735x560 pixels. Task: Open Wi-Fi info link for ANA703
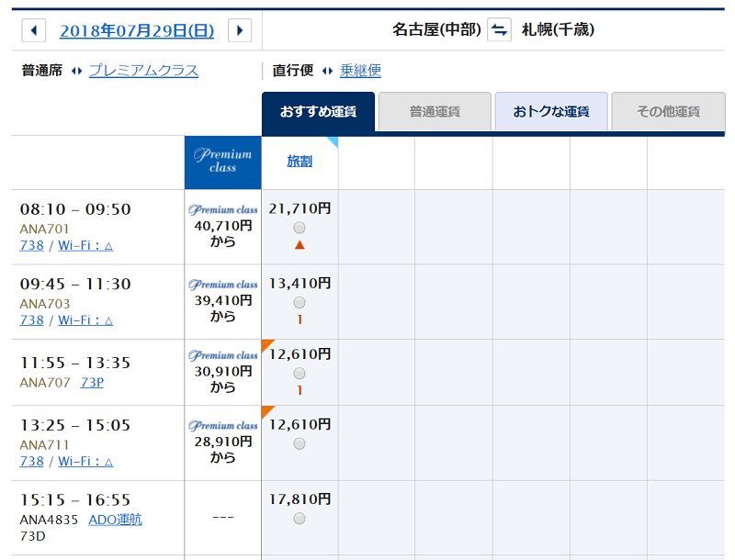[x=85, y=320]
